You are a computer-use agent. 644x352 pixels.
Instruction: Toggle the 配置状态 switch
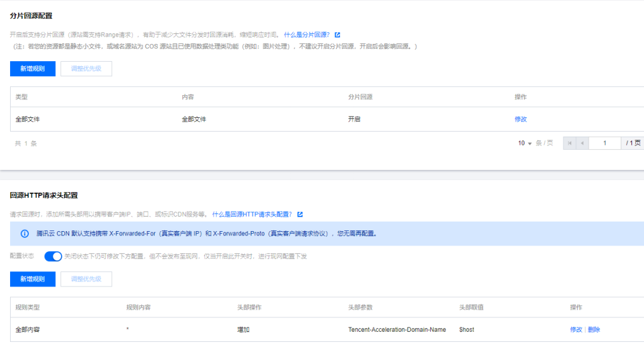tap(53, 256)
